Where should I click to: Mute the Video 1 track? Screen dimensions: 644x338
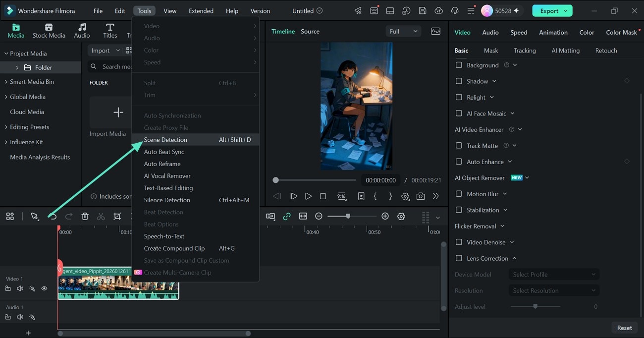(x=20, y=288)
